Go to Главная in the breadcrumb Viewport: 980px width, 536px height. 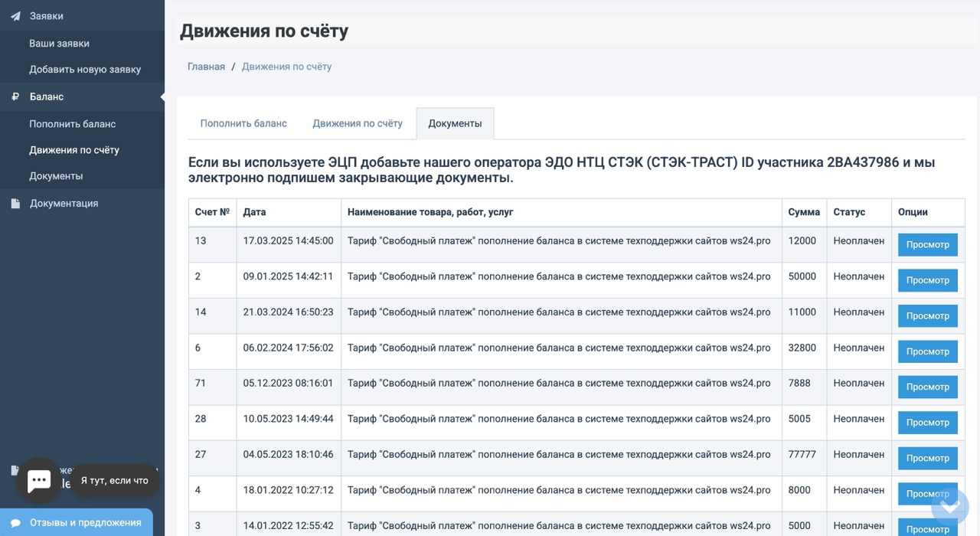click(206, 67)
